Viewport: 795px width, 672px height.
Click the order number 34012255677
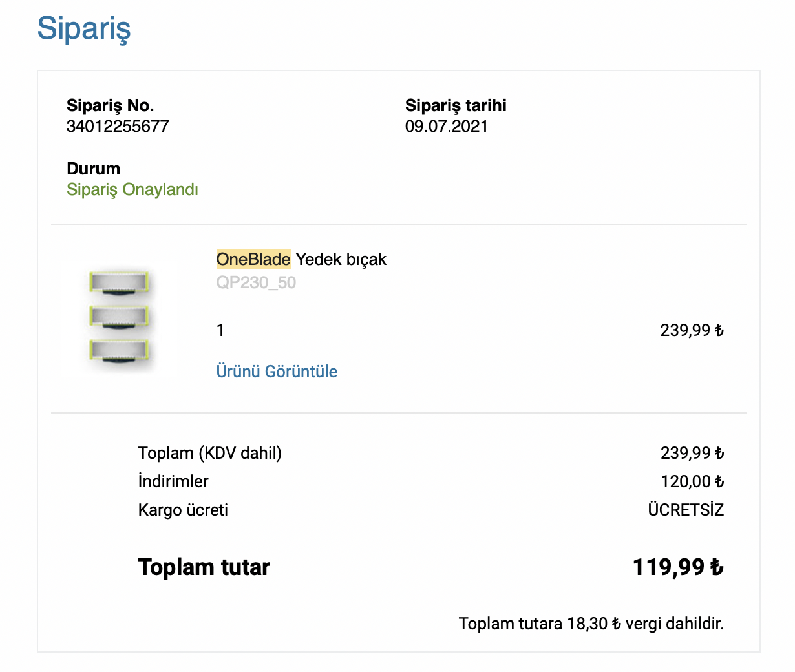(118, 126)
